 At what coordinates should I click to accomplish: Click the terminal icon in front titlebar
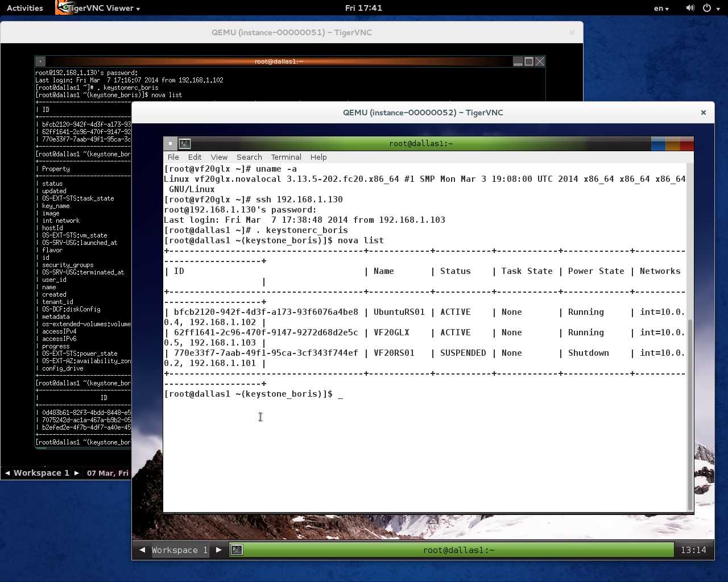[x=184, y=143]
